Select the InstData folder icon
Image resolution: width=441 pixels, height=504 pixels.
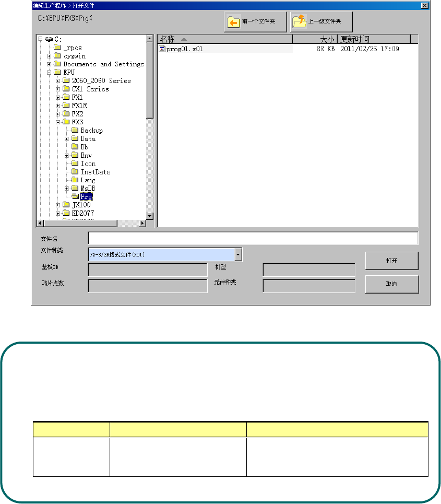75,172
